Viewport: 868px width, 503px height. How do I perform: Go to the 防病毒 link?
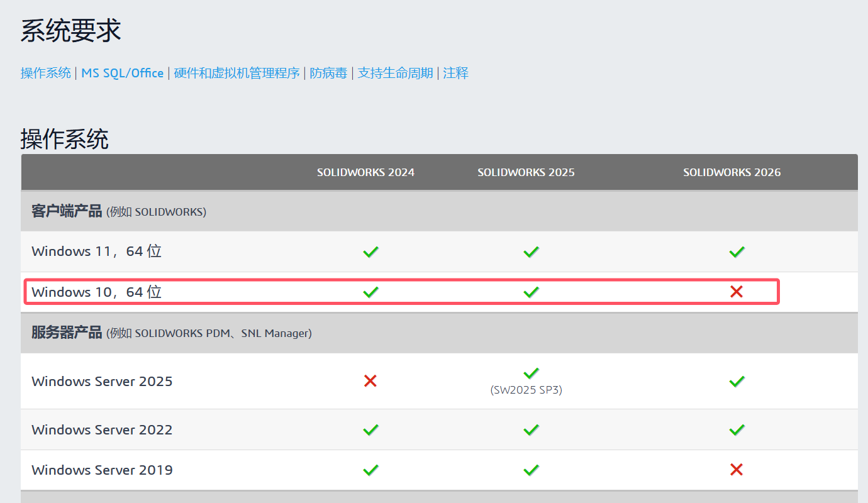point(329,74)
